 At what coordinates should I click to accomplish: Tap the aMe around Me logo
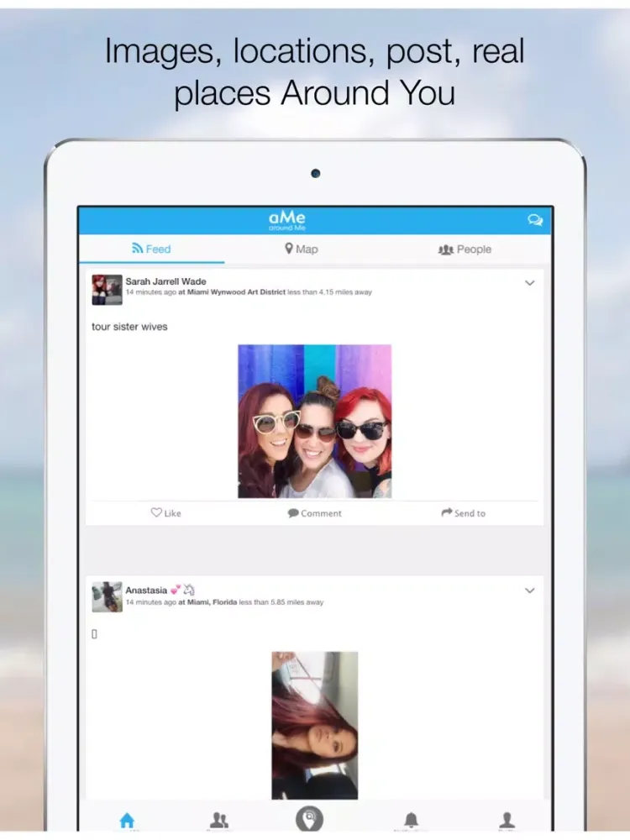pyautogui.click(x=287, y=219)
